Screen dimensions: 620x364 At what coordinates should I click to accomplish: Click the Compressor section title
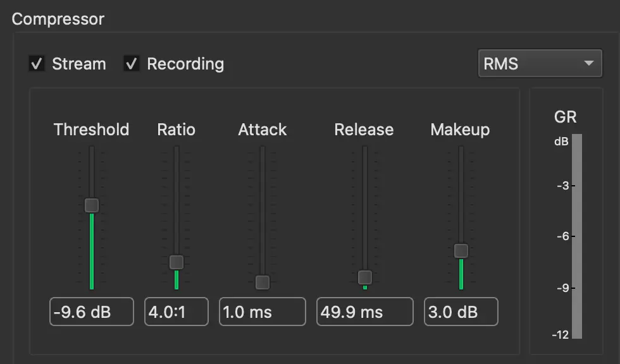(58, 18)
